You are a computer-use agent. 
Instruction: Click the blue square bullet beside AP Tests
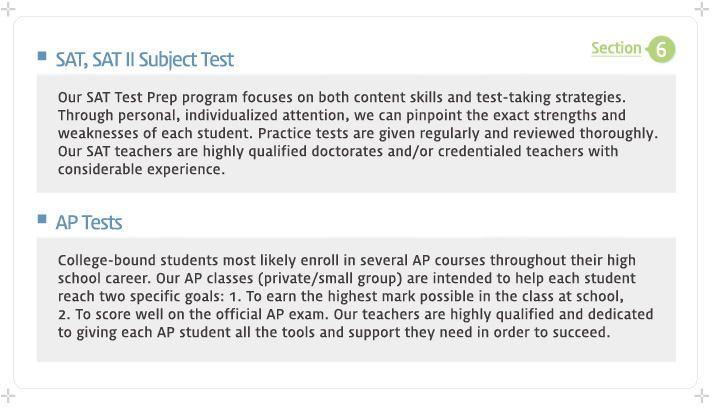pos(42,219)
